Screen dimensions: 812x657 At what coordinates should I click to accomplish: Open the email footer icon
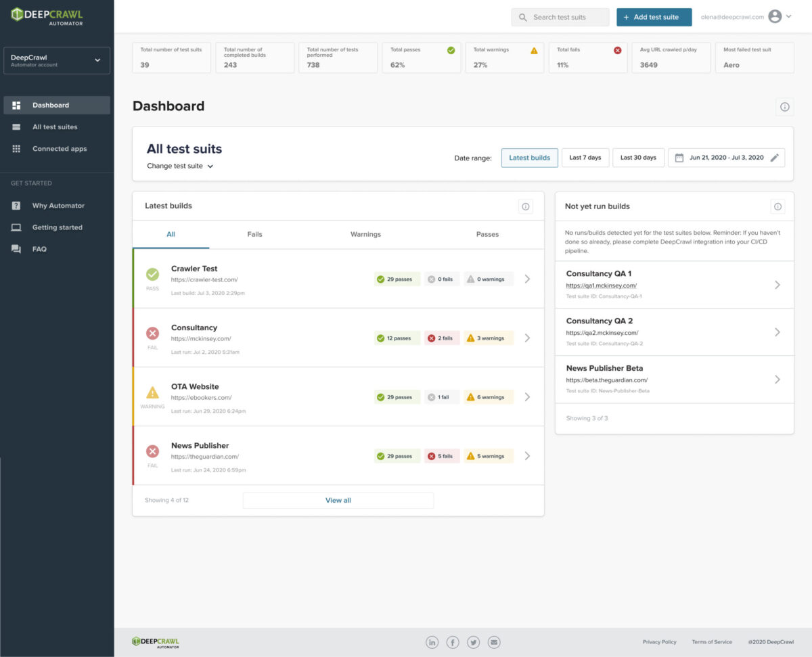click(x=493, y=642)
